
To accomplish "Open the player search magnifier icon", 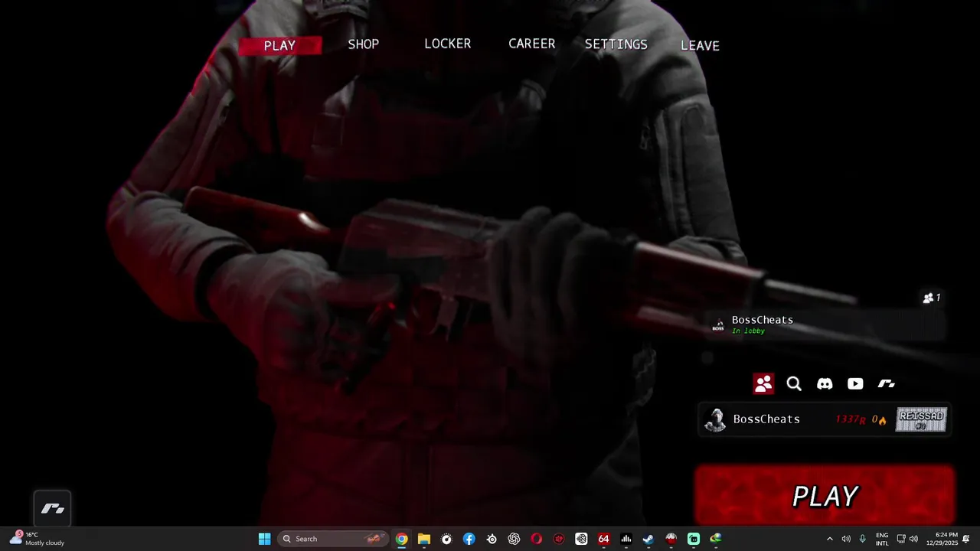I will click(x=794, y=384).
